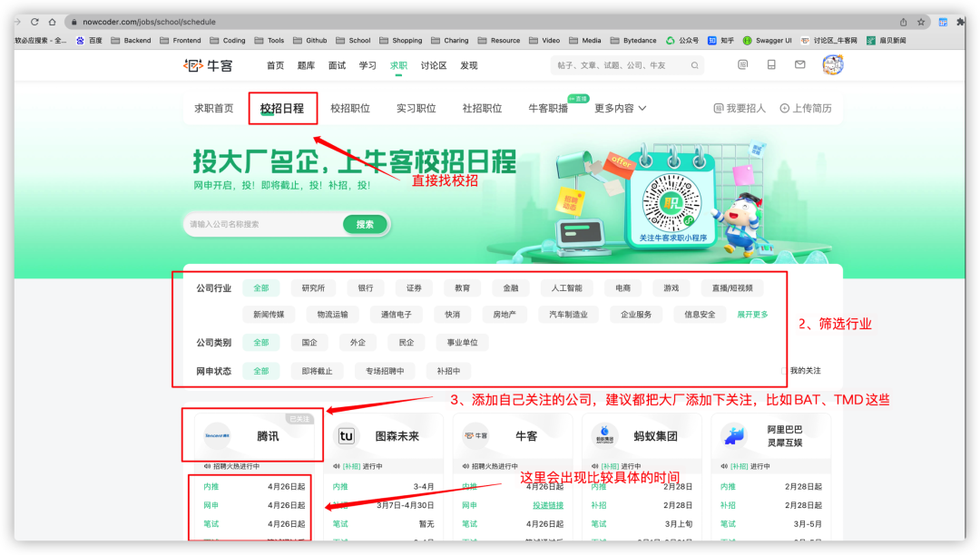The height and width of the screenshot is (555, 980).
Task: Switch to the 社招职位 tab
Action: coord(482,109)
